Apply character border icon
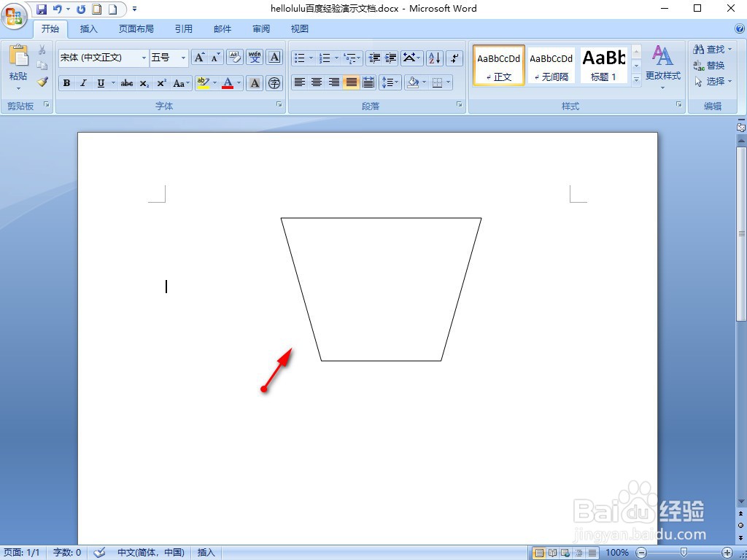This screenshot has height=560, width=747. click(x=274, y=58)
